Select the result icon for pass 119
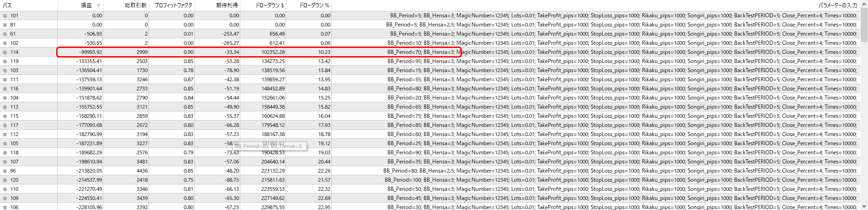This screenshot has width=868, height=210. point(5,61)
